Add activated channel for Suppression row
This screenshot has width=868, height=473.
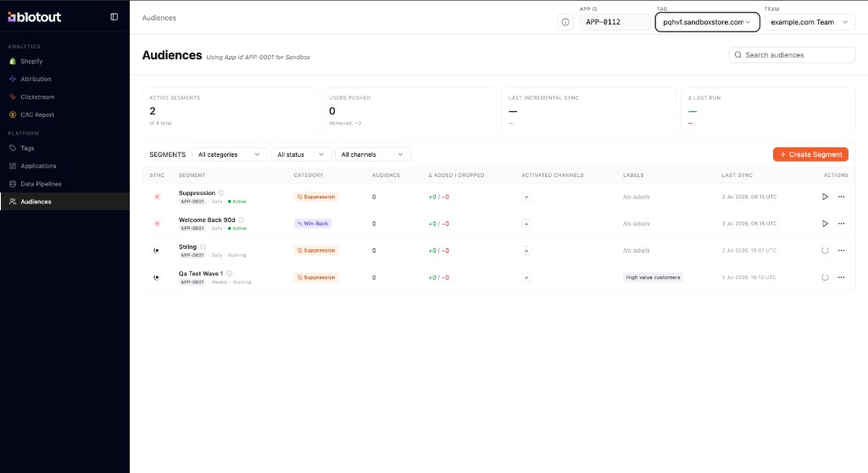[x=526, y=198]
